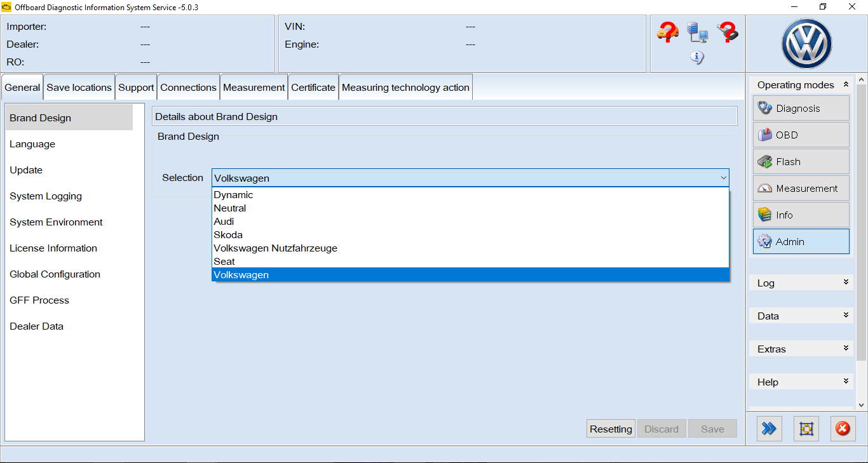The width and height of the screenshot is (868, 463).
Task: Click the right panel scroll-up arrow
Action: [862, 80]
